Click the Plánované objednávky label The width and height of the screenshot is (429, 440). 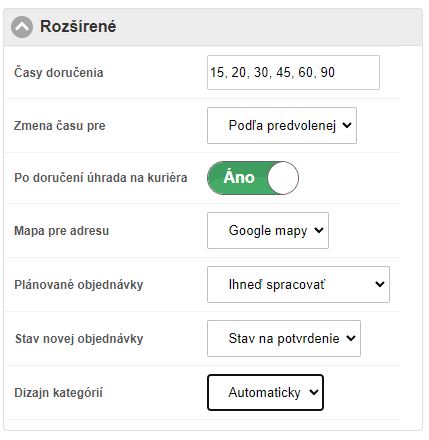[79, 285]
